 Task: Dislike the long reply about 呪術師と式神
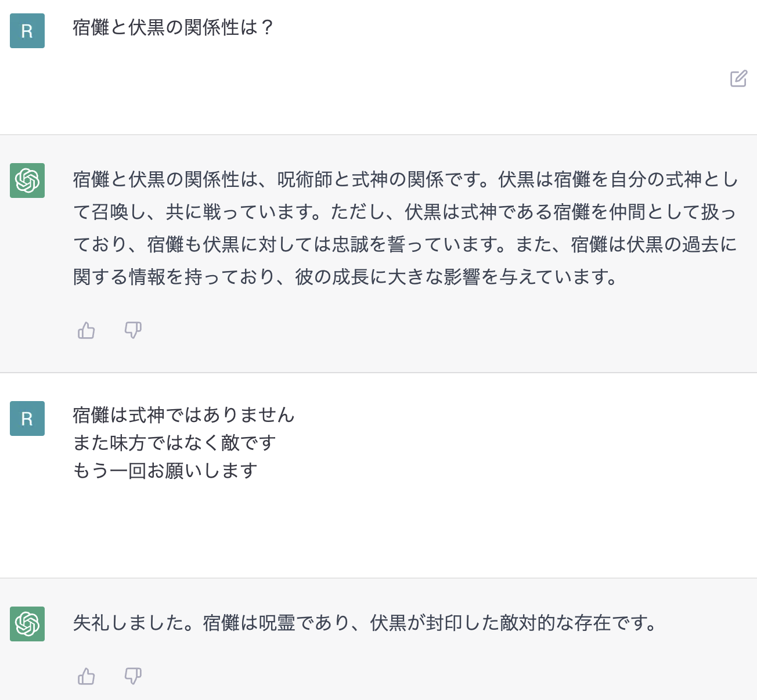pyautogui.click(x=133, y=330)
